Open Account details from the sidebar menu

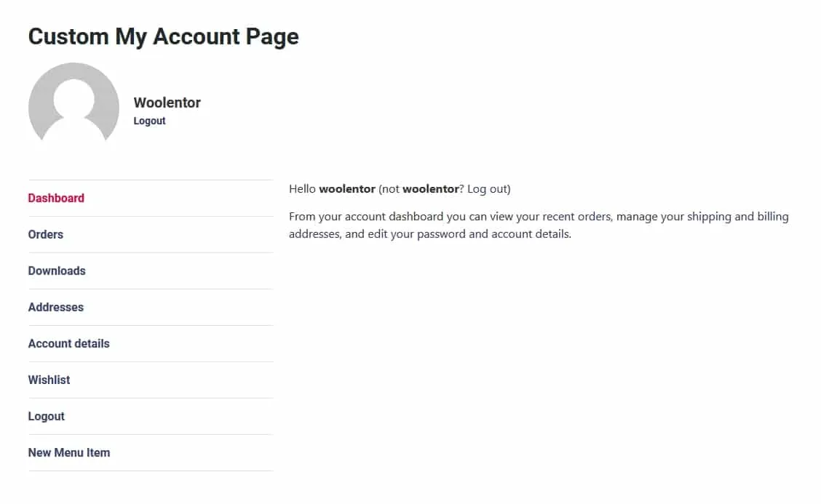(69, 343)
